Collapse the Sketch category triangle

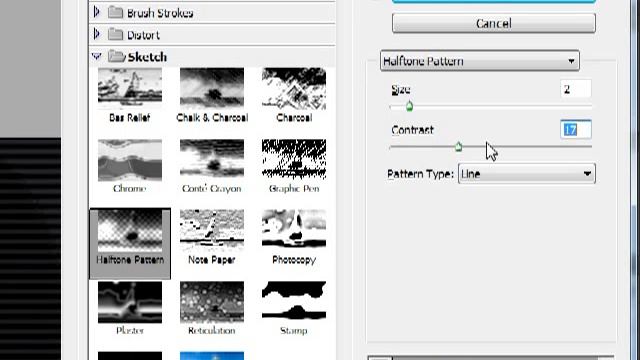point(97,56)
